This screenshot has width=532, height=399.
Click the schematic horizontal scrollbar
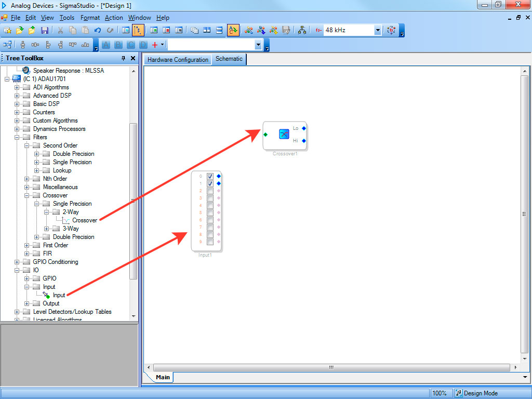click(x=330, y=367)
